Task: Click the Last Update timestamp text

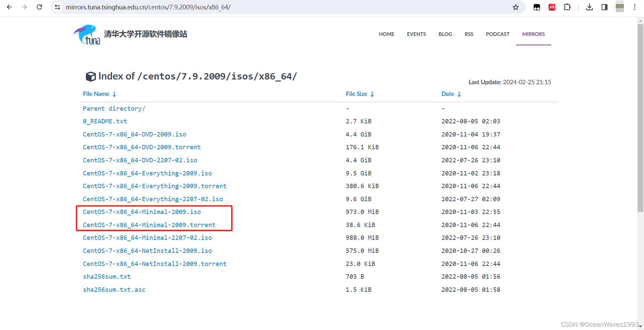Action: pos(509,82)
